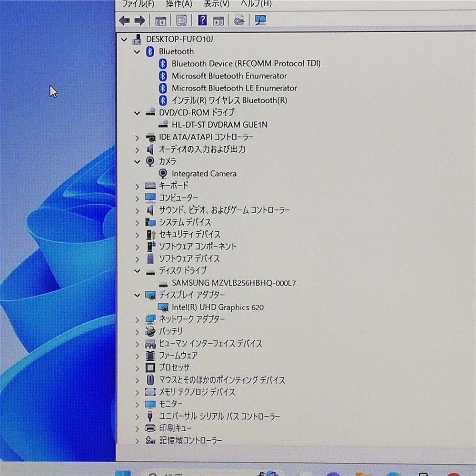Select the ヒューマン インターフェイス デバイス row

(x=210, y=343)
